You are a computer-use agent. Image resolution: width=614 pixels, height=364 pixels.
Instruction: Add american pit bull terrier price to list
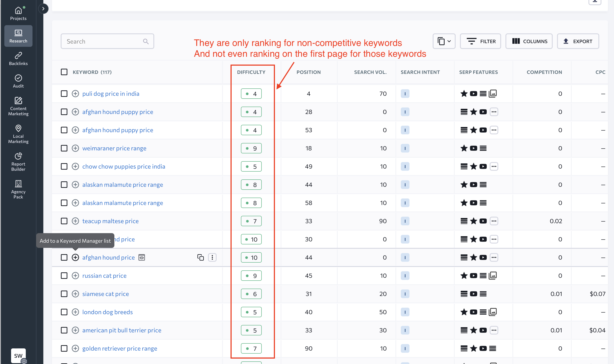[x=75, y=330]
